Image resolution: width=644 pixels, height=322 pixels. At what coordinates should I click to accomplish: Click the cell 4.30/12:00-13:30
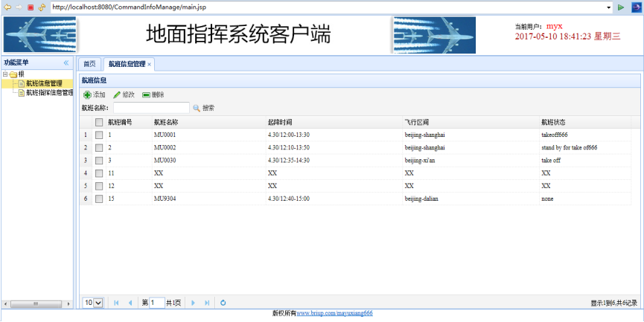tap(288, 135)
